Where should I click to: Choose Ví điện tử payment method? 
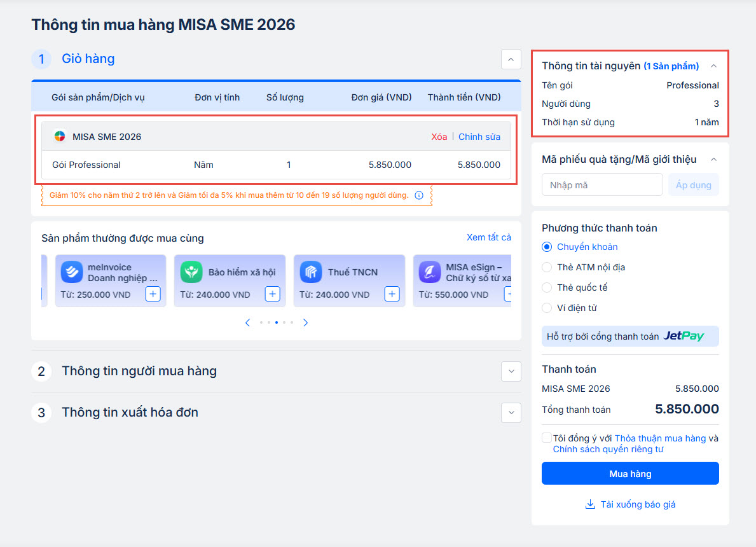pos(547,308)
